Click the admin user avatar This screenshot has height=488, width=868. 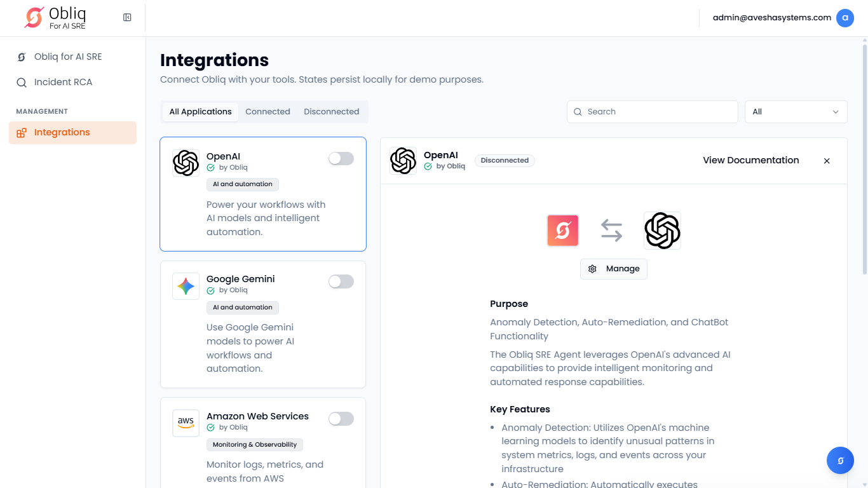pos(844,18)
